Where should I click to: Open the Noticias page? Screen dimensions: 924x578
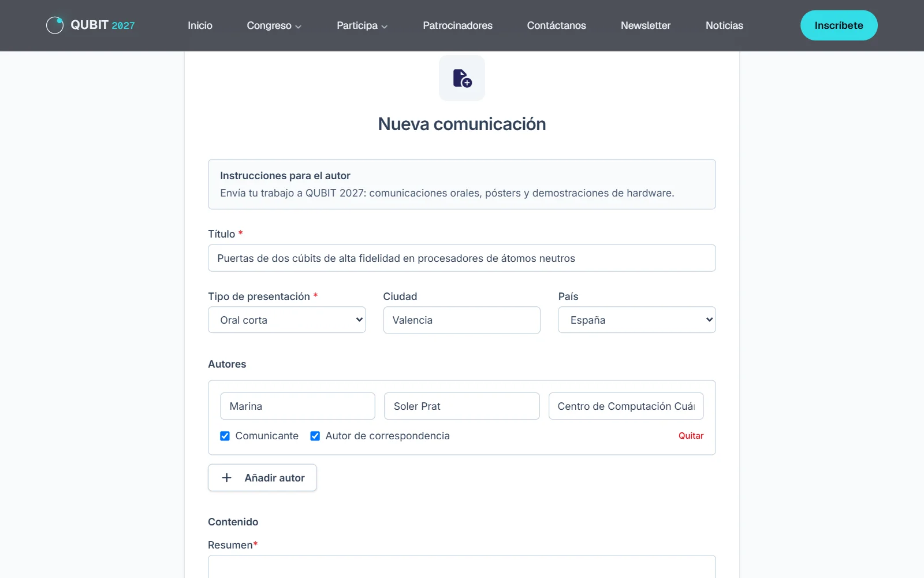pyautogui.click(x=724, y=25)
